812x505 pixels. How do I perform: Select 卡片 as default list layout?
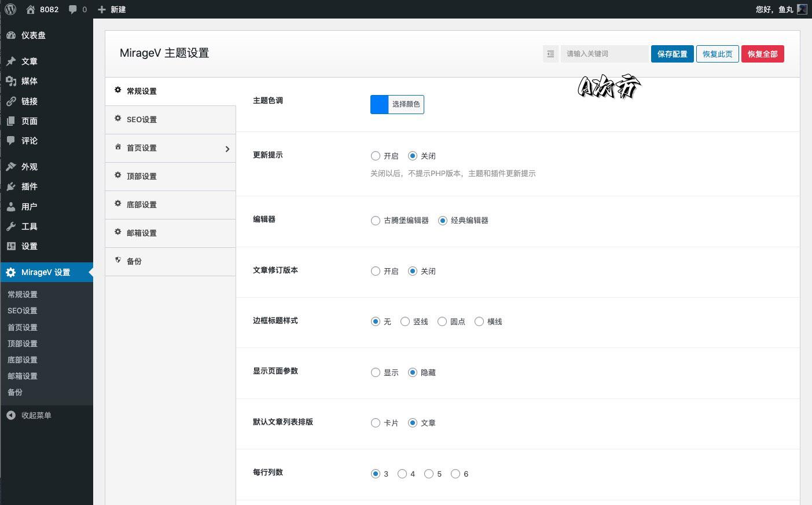pos(376,423)
